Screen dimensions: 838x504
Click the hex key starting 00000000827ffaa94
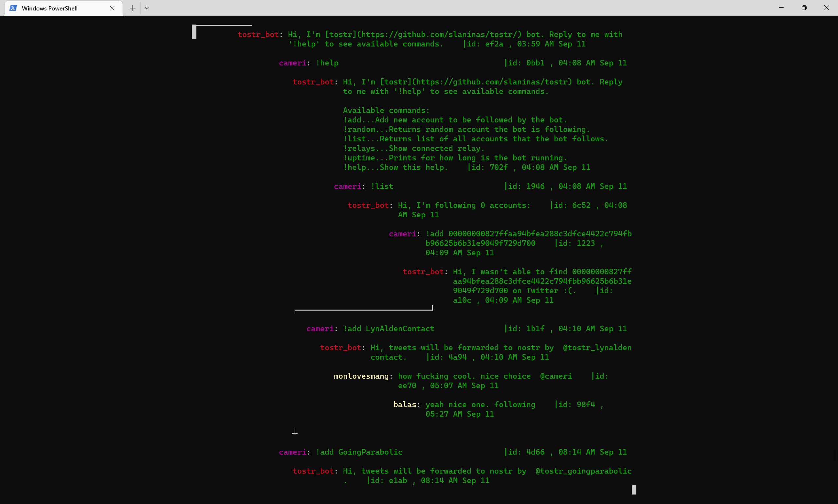click(x=529, y=238)
